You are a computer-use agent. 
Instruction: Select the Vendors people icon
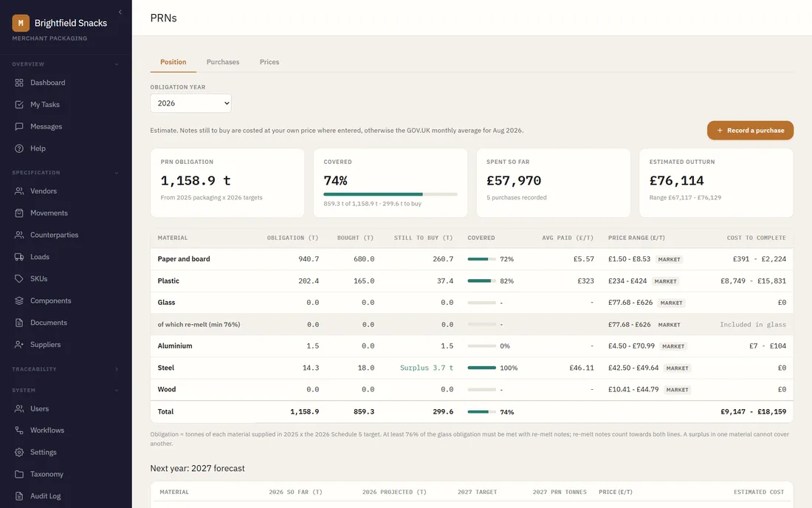point(19,191)
